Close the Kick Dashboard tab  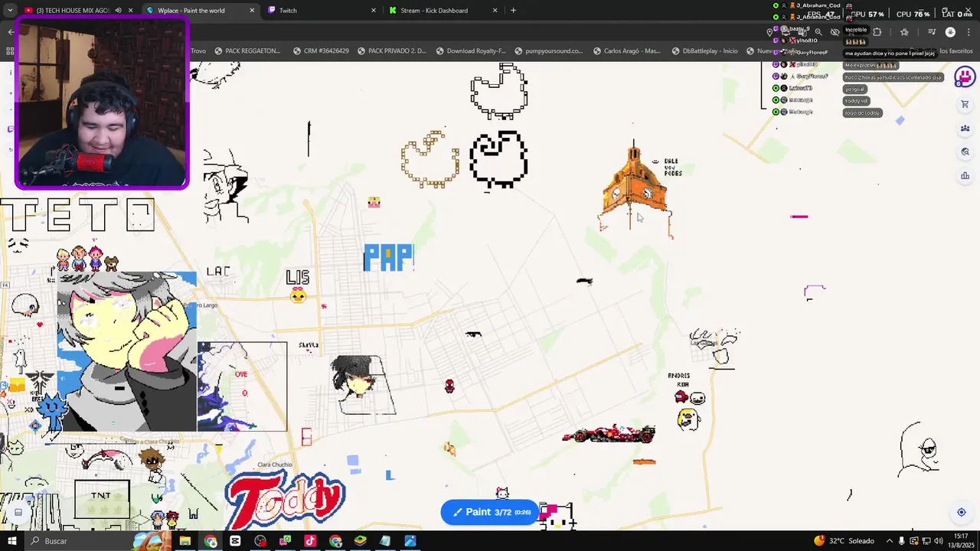coord(495,11)
